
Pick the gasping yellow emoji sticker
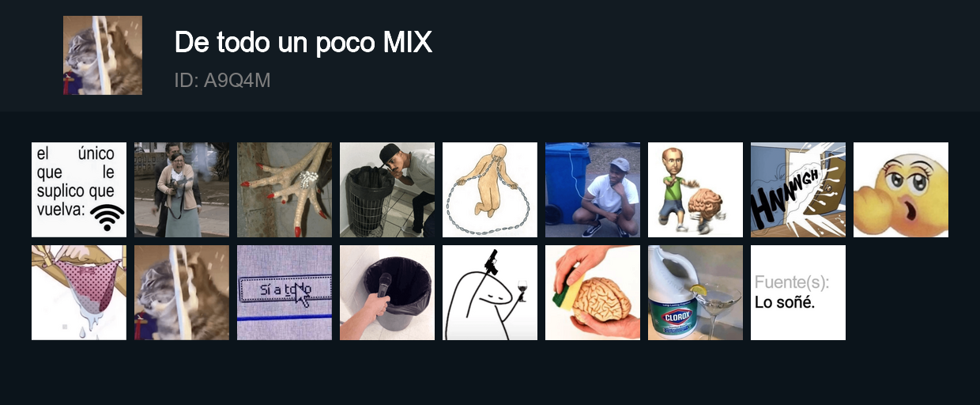pyautogui.click(x=901, y=190)
